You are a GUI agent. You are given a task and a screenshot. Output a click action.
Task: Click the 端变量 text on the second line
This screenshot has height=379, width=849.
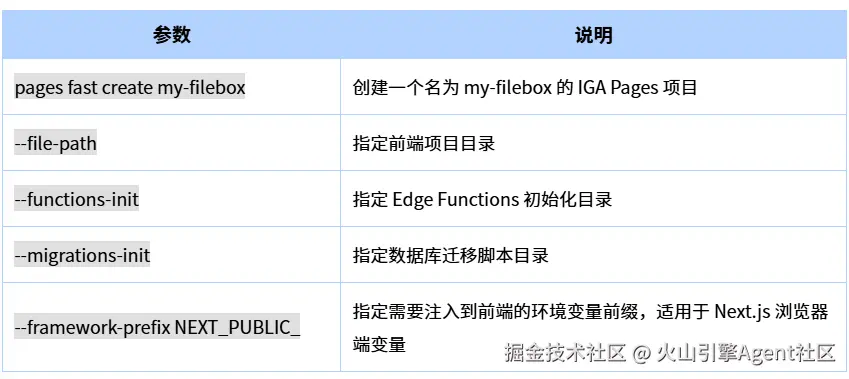point(379,344)
